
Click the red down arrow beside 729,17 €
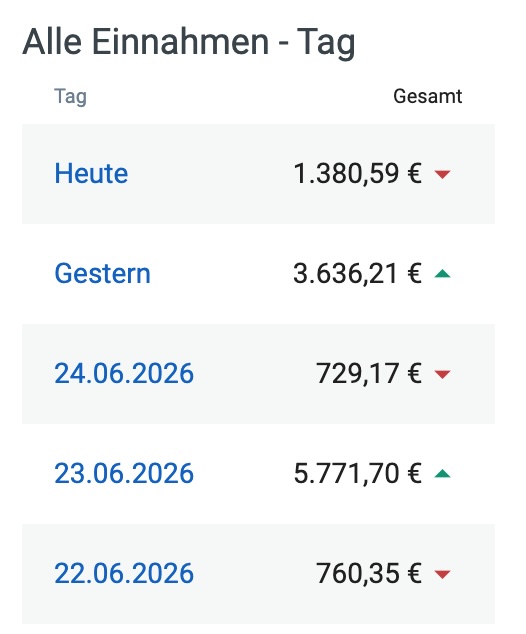coord(442,374)
